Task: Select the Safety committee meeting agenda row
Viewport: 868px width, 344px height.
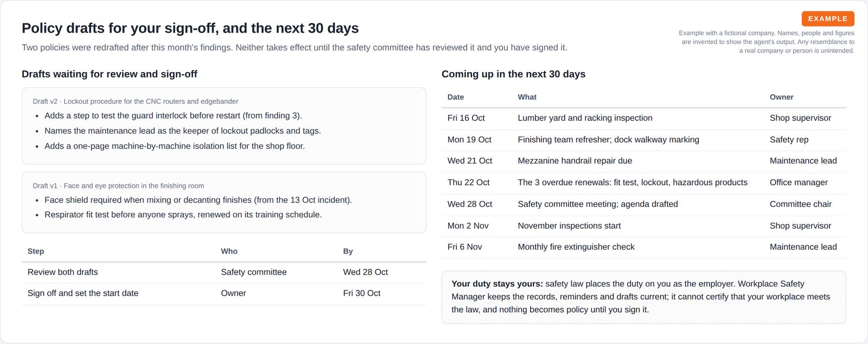Action: [x=644, y=204]
